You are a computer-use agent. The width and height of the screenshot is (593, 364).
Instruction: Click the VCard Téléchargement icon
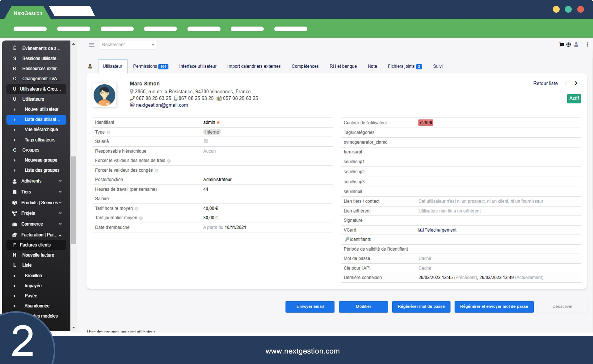421,230
